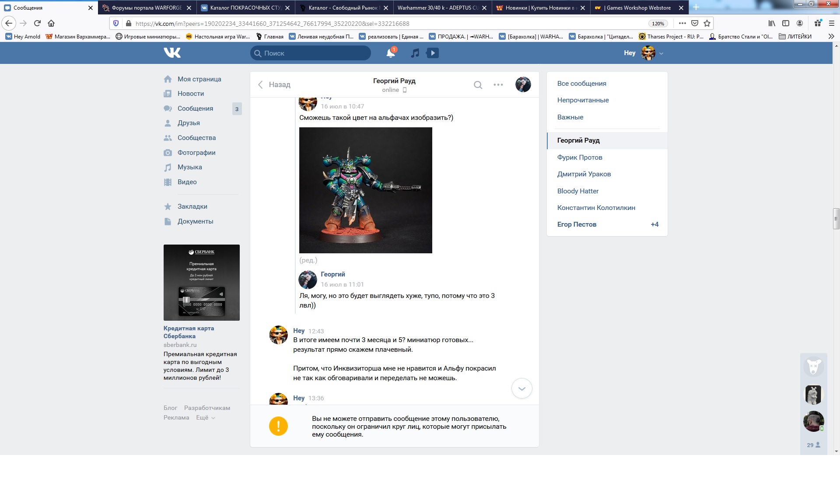Viewport: 840px width, 504px height.
Task: Open Firefox hamburger menu
Action: [x=831, y=23]
